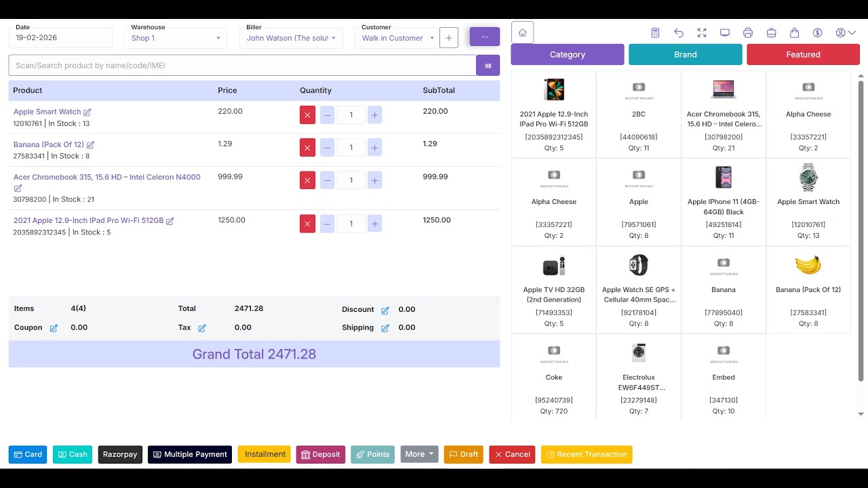
Task: Switch to the Category tab
Action: pos(568,54)
